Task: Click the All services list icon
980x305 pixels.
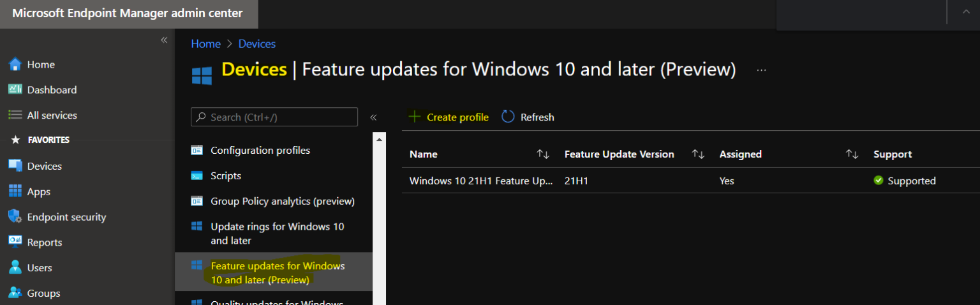Action: pyautogui.click(x=15, y=115)
